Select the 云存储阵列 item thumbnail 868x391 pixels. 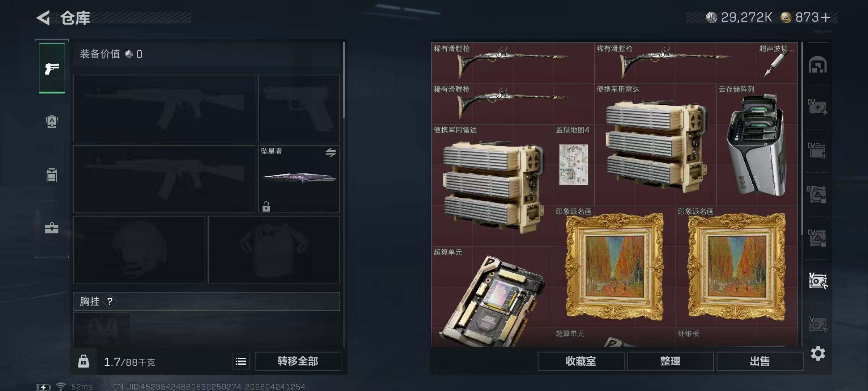757,144
